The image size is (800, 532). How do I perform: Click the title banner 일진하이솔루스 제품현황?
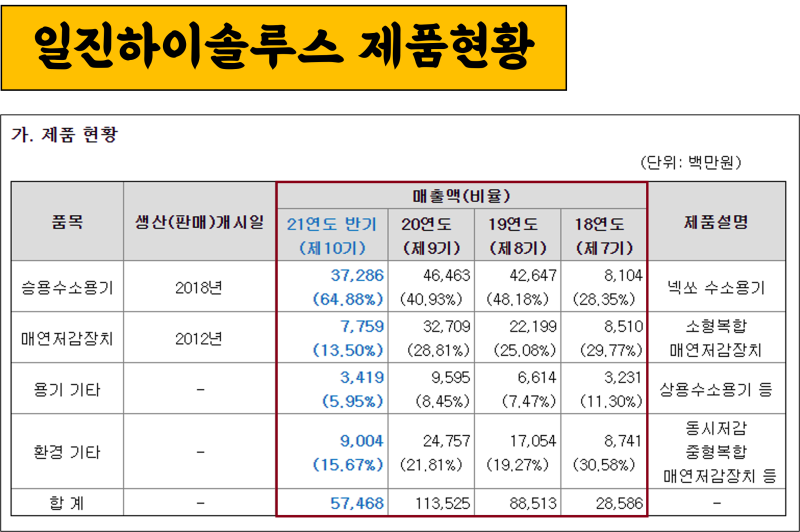(x=284, y=48)
